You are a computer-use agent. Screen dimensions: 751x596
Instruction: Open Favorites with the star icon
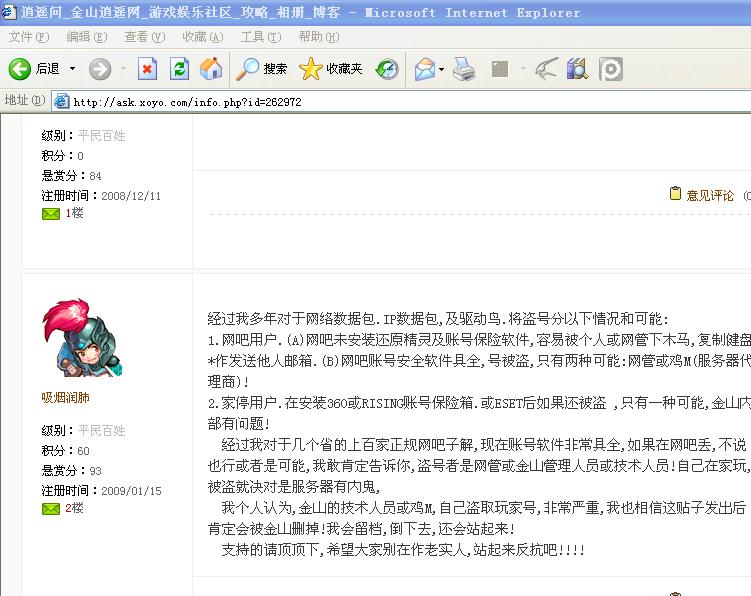coord(310,69)
